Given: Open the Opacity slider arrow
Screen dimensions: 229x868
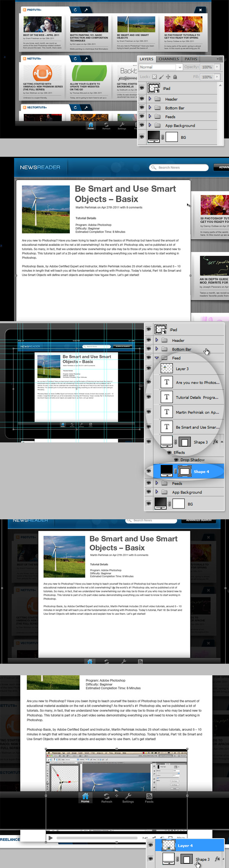Looking at the screenshot, I should [x=217, y=67].
